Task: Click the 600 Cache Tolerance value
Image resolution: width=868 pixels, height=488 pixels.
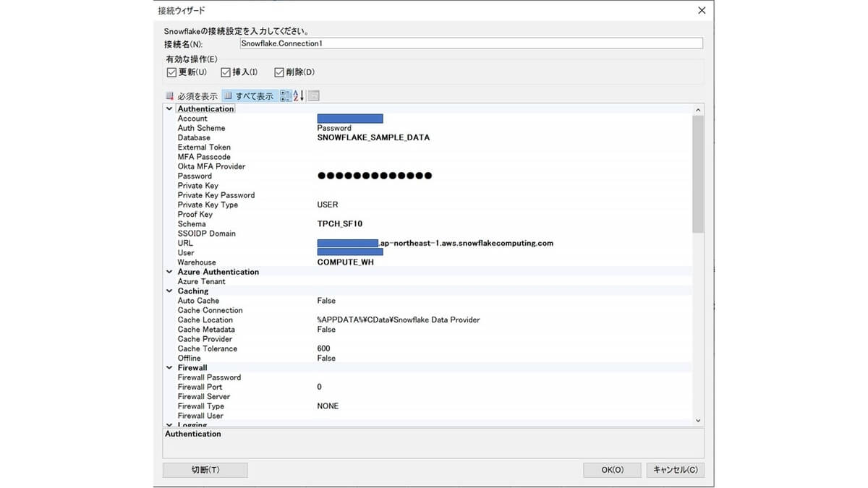Action: pyautogui.click(x=323, y=348)
